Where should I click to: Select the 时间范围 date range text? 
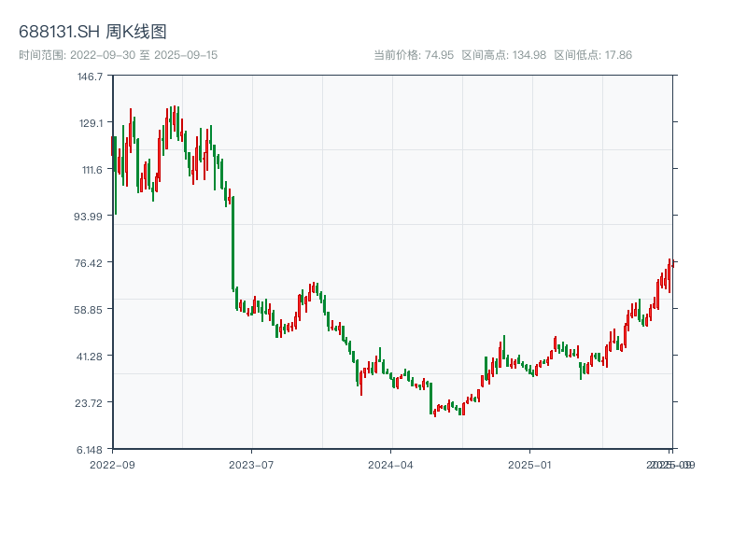pyautogui.click(x=118, y=55)
